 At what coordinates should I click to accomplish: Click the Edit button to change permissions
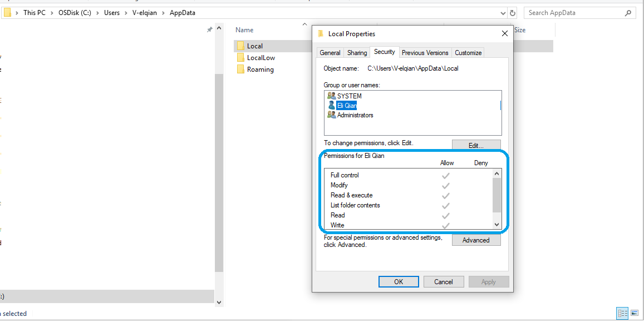pos(476,145)
